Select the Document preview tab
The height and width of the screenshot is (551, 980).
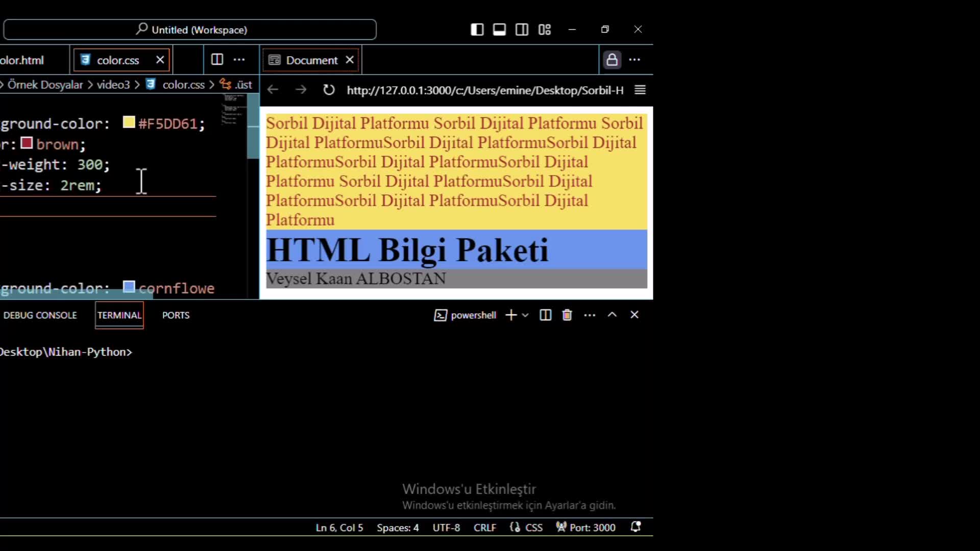311,60
